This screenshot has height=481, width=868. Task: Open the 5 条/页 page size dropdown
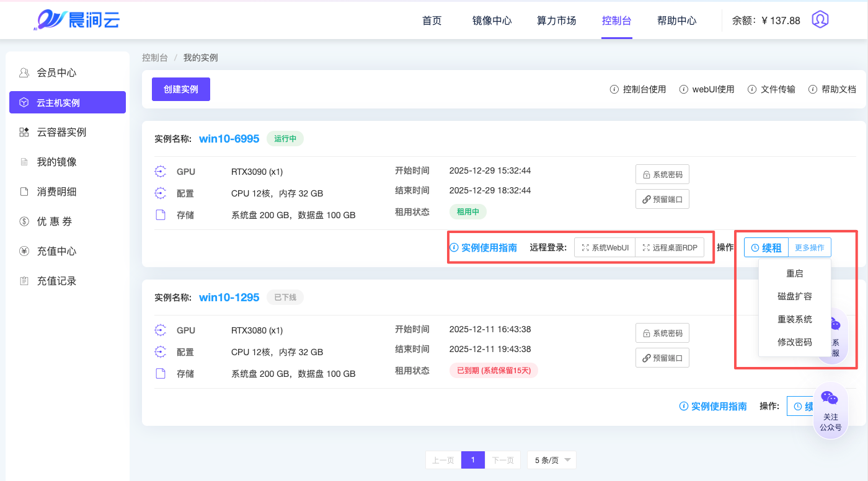(551, 460)
